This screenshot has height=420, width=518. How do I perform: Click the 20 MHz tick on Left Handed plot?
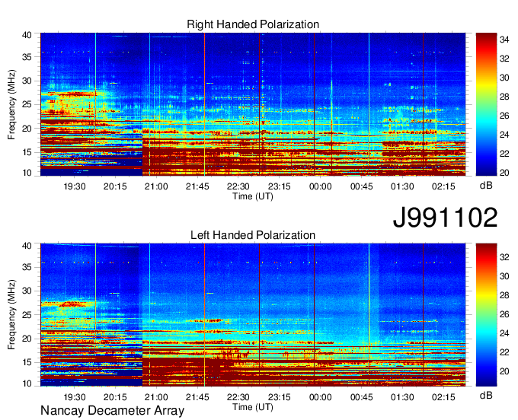pyautogui.click(x=27, y=339)
